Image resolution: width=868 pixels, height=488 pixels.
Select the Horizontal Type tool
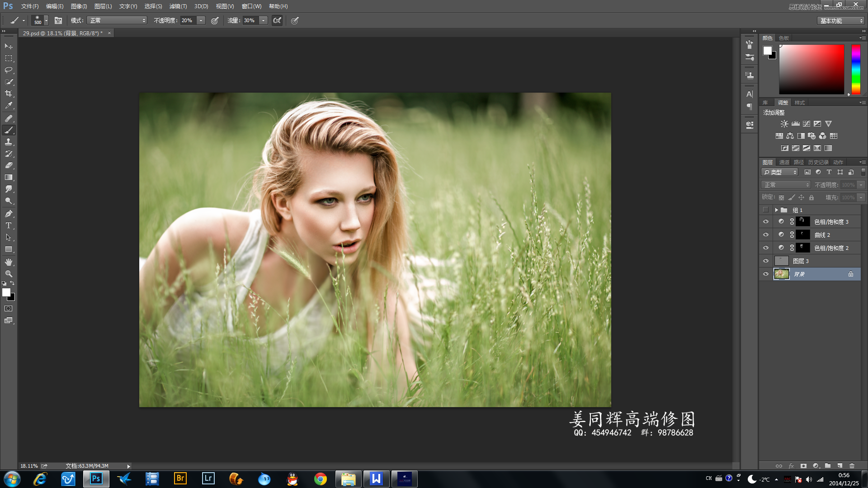click(9, 225)
